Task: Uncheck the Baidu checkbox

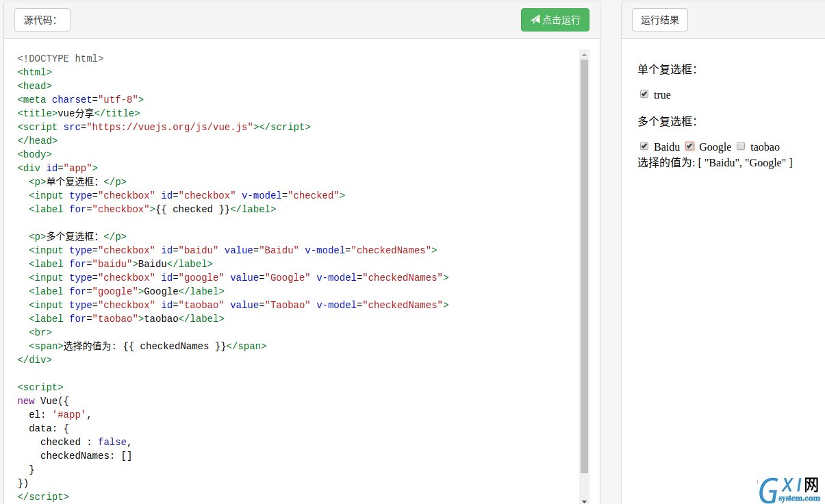Action: (x=644, y=147)
